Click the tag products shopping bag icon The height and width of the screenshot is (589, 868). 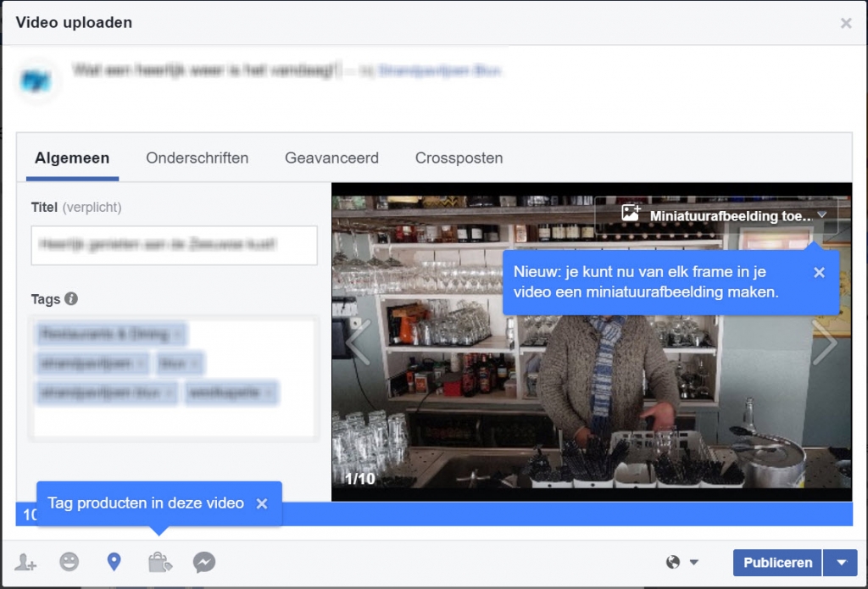point(159,562)
